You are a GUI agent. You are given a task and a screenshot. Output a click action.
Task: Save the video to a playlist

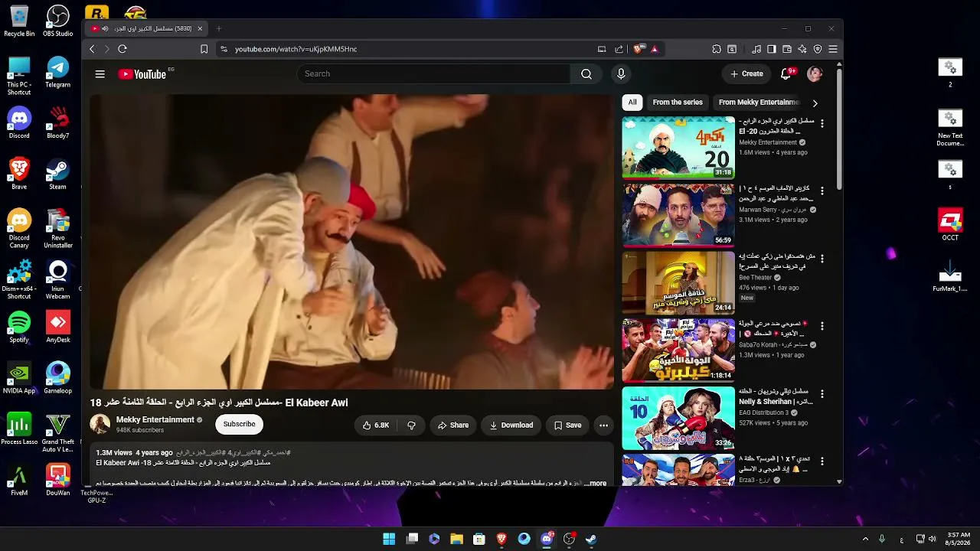click(x=567, y=425)
